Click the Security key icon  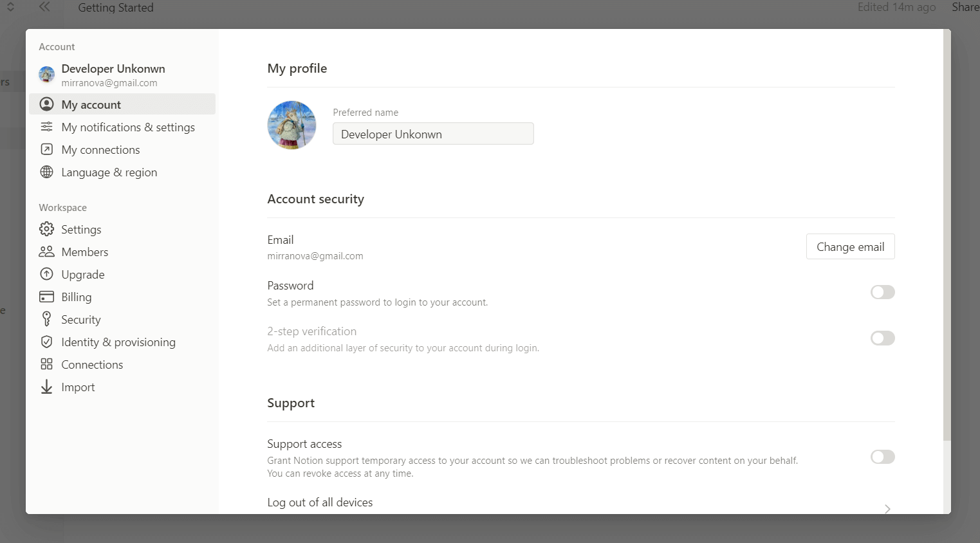point(46,319)
